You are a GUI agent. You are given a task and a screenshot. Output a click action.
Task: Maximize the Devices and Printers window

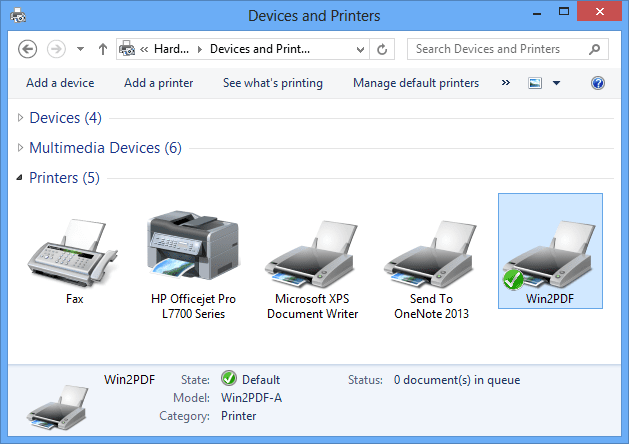564,12
